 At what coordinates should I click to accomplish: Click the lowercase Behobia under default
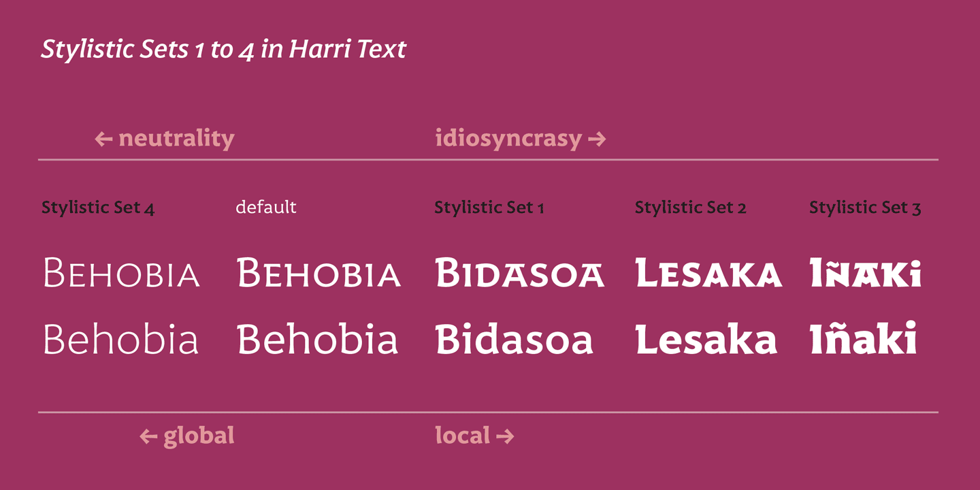pos(318,338)
